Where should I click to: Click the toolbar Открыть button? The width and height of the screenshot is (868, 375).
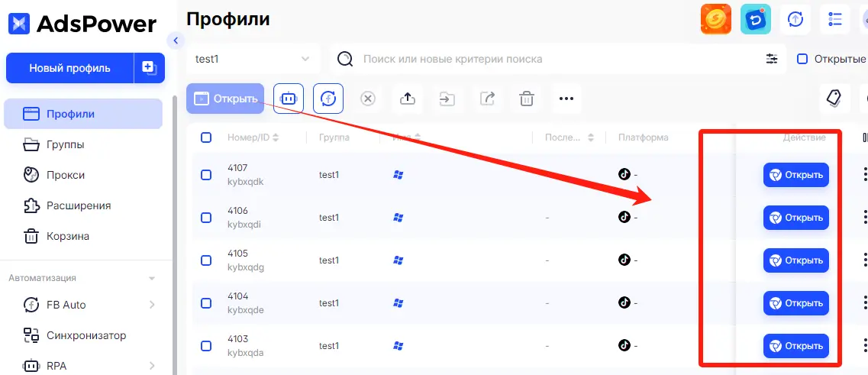tap(225, 99)
